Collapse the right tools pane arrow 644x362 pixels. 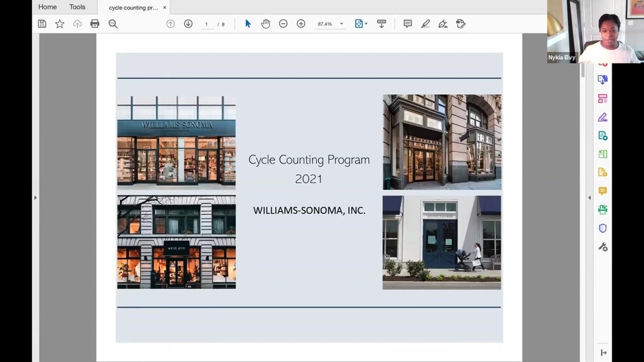[x=589, y=198]
